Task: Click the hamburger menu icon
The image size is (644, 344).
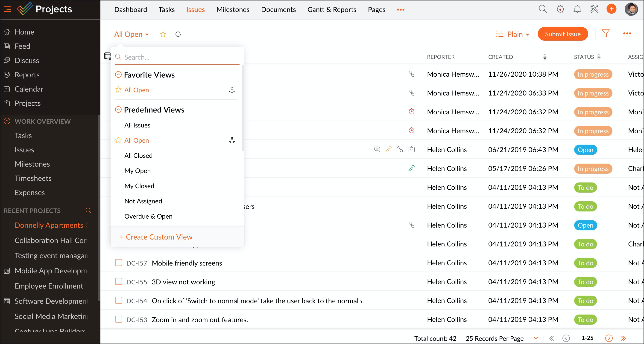Action: click(7, 9)
